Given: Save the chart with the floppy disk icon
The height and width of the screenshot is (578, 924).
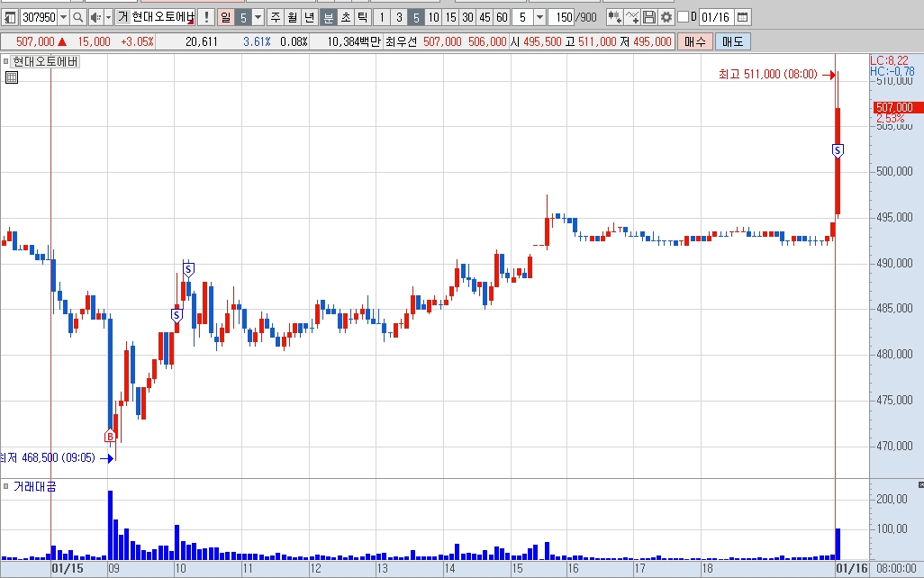Looking at the screenshot, I should coord(648,18).
